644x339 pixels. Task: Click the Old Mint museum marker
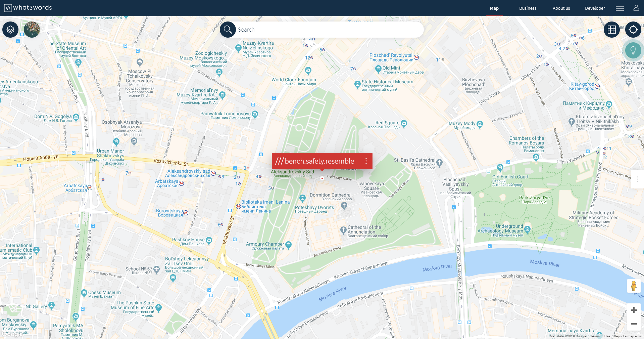379,69
